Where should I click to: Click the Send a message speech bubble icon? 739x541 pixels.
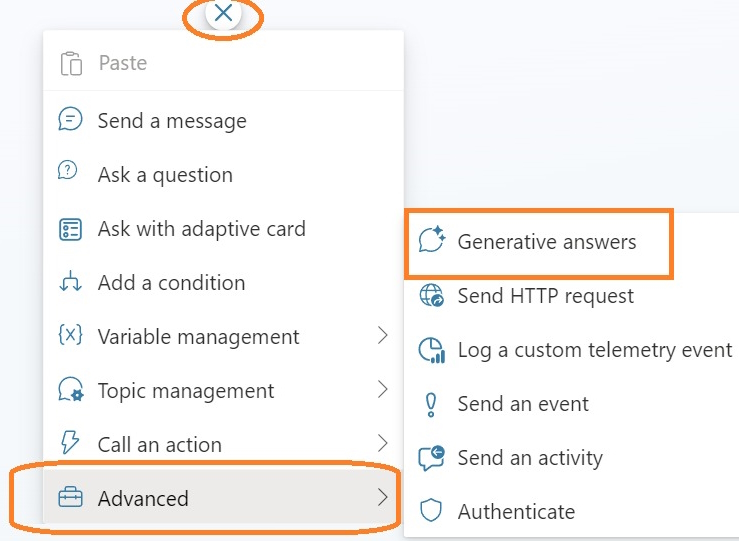coord(70,120)
